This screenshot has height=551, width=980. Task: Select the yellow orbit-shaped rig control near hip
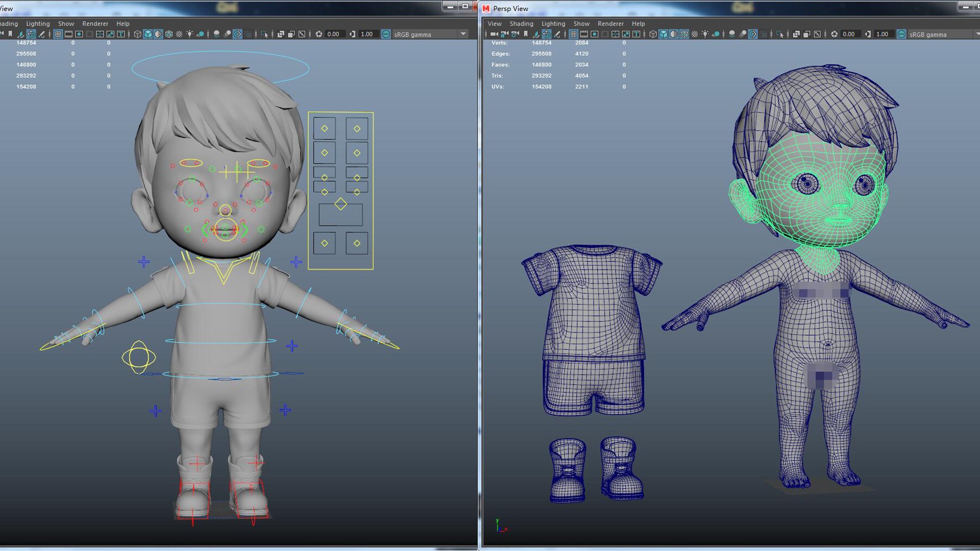[139, 357]
